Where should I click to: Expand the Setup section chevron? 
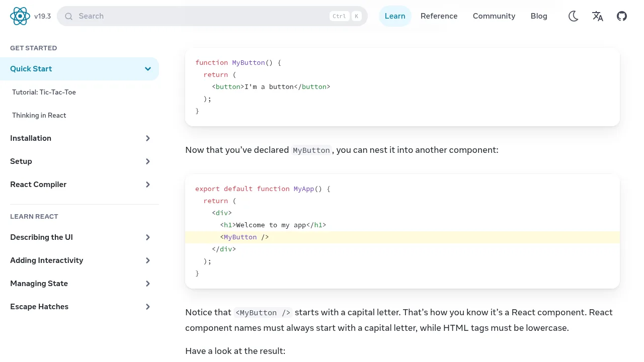(148, 161)
